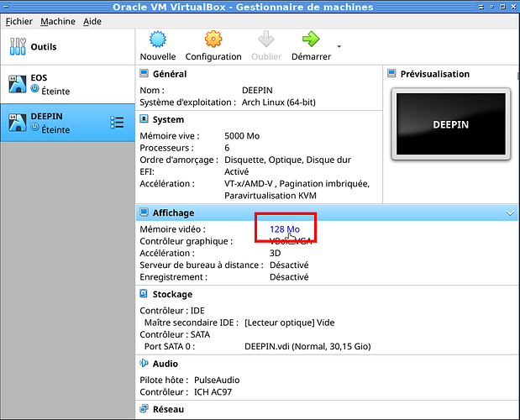The height and width of the screenshot is (420, 520).
Task: Click the 128 Mo video memory link
Action: tap(285, 229)
